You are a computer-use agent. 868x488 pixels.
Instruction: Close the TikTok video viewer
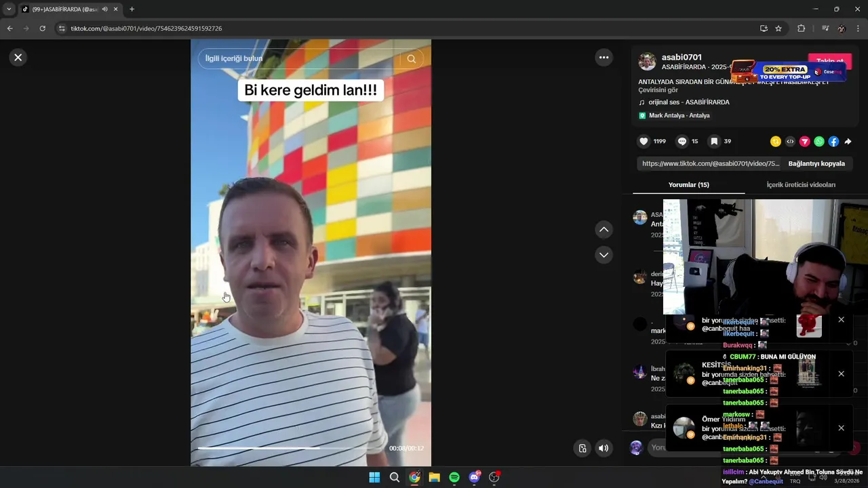[18, 58]
